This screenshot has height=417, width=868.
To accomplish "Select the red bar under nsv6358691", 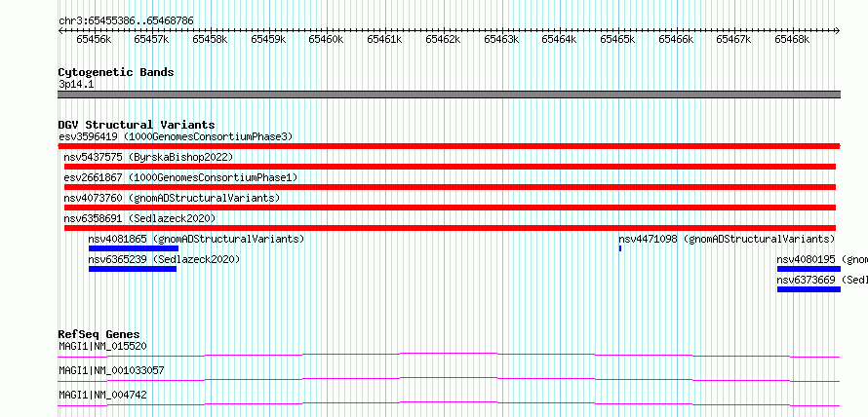I will [x=450, y=228].
